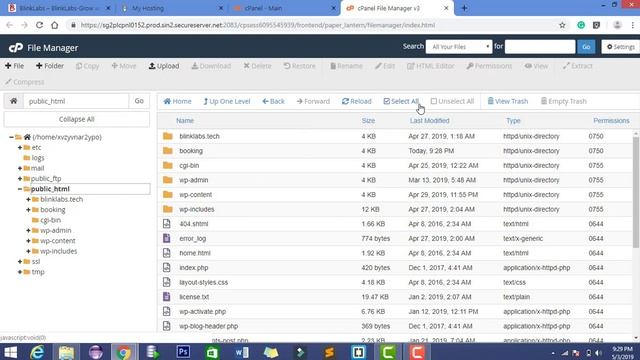Click the cPanel logo in the header
The width and height of the screenshot is (640, 360).
tap(16, 48)
